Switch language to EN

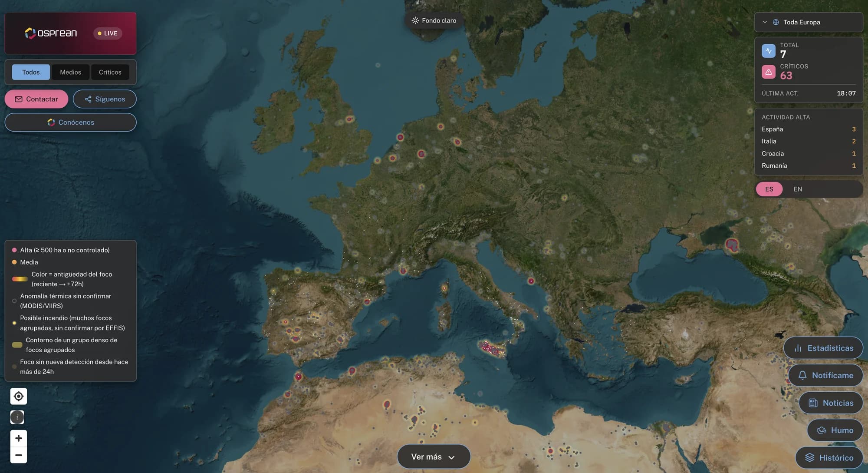click(798, 189)
